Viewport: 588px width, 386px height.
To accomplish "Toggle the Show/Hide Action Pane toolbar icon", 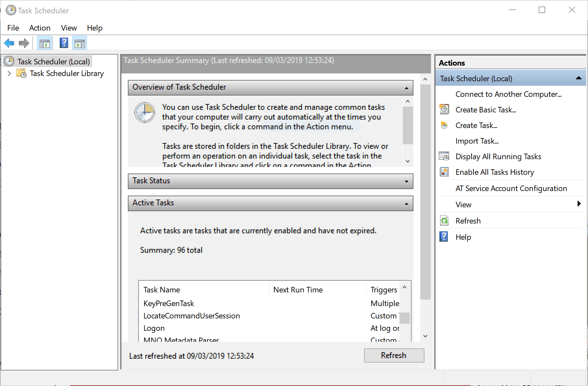I will click(x=80, y=43).
